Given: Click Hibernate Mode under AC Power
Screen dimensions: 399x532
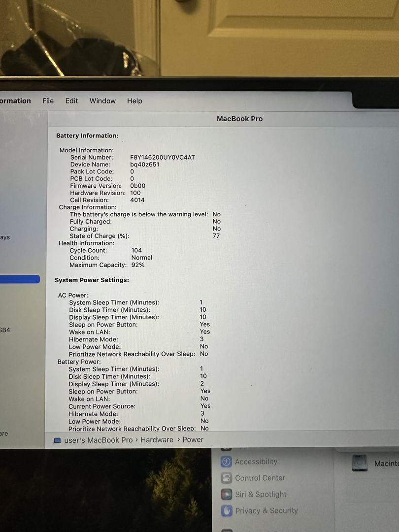Looking at the screenshot, I should pyautogui.click(x=94, y=339).
